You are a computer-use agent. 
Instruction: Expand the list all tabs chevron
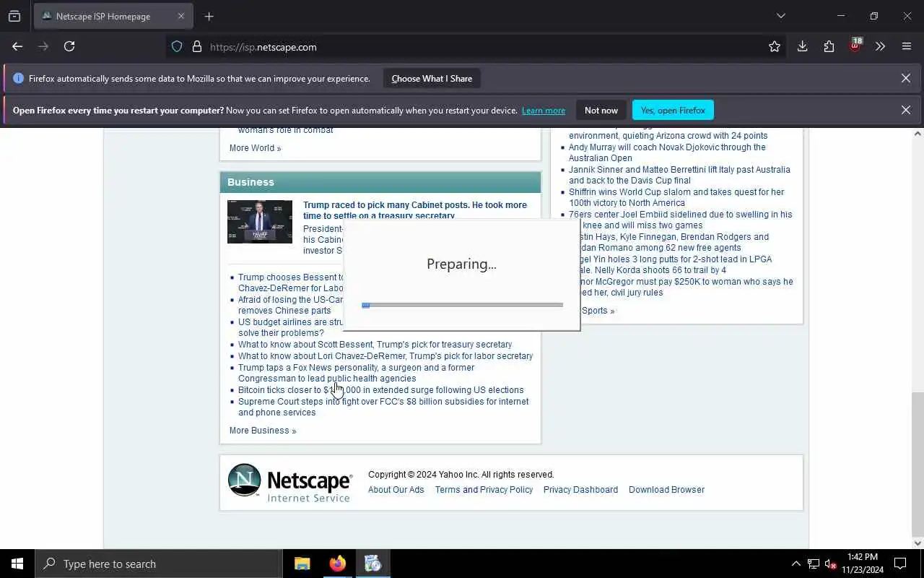[x=780, y=16]
